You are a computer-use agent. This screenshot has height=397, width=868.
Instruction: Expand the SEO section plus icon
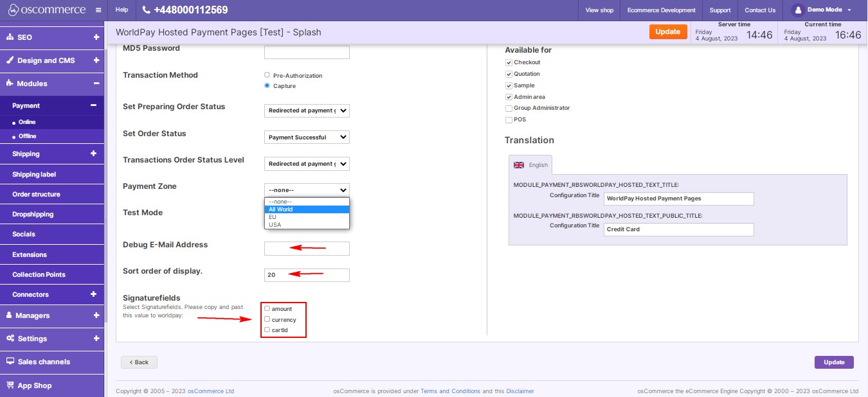[96, 37]
